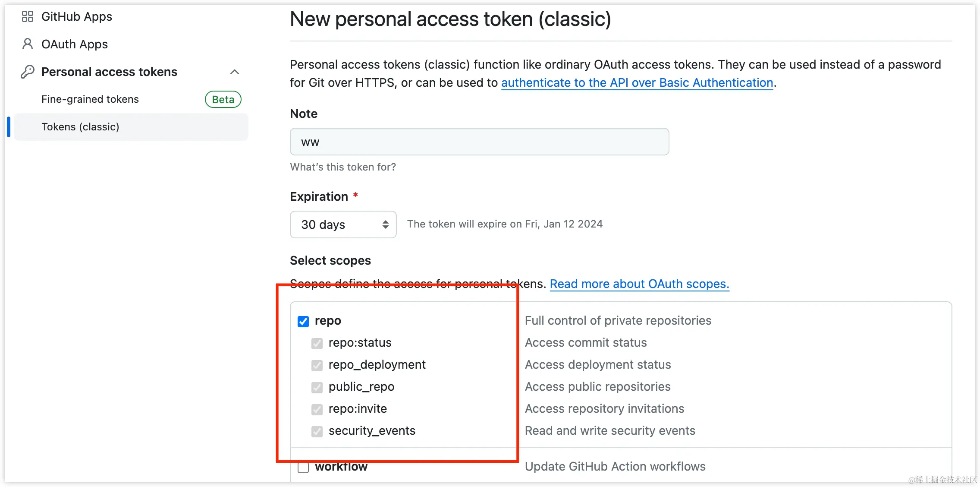Toggle the security_events checkbox
Image resolution: width=980 pixels, height=487 pixels.
[317, 431]
